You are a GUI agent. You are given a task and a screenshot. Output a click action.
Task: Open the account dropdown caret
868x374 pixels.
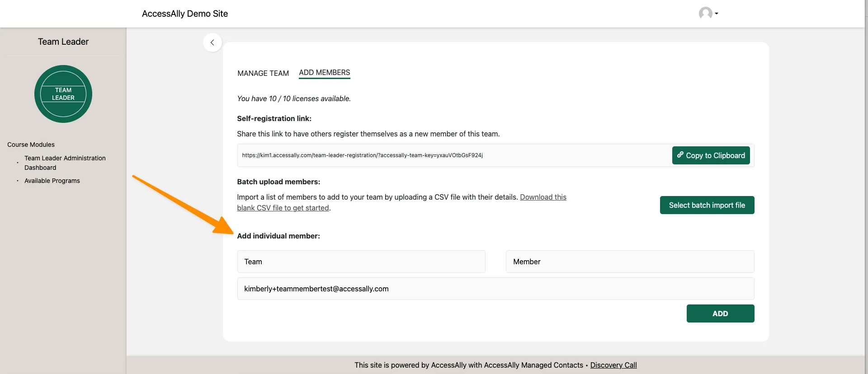coord(717,14)
